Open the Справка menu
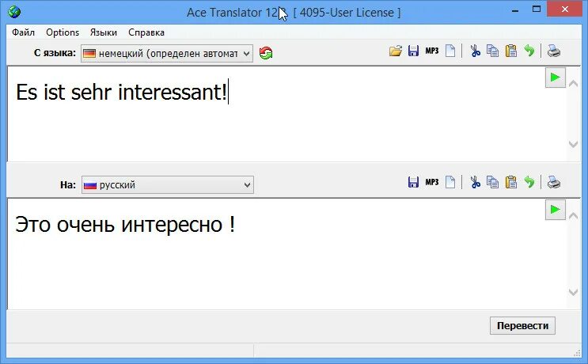 point(146,32)
